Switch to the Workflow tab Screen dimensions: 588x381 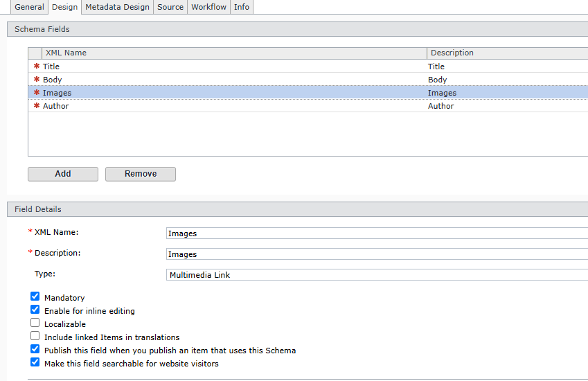click(208, 7)
